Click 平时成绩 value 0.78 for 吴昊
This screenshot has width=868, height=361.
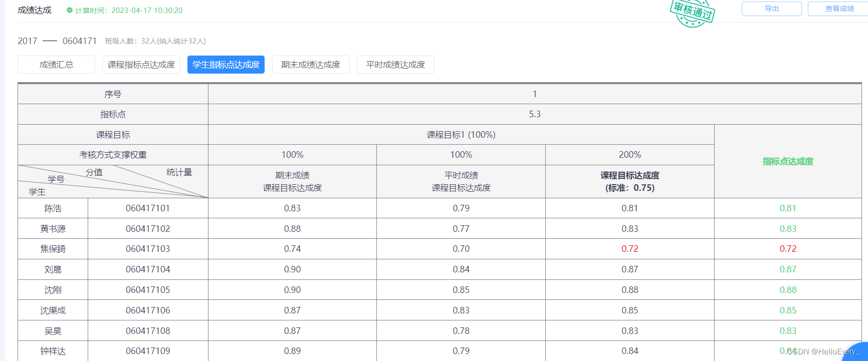click(461, 331)
